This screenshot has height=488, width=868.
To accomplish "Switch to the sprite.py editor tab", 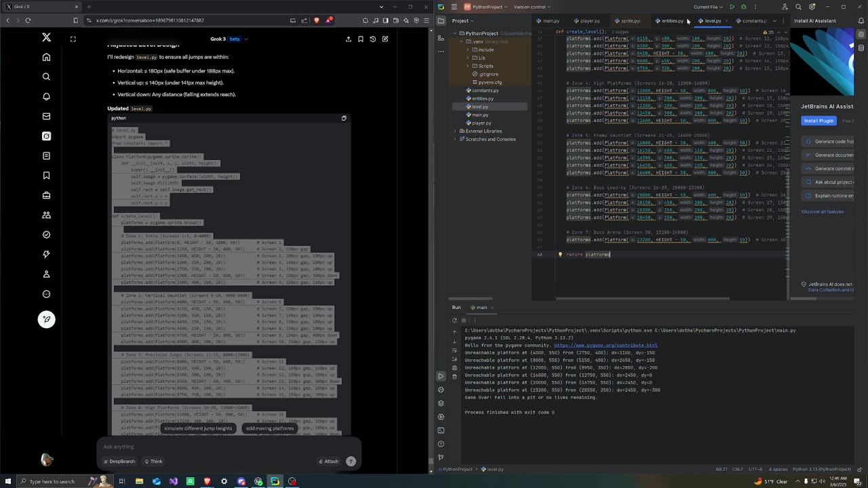I will [x=627, y=20].
